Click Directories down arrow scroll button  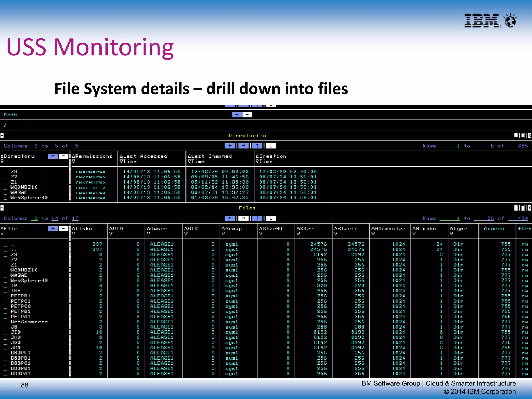(271, 146)
